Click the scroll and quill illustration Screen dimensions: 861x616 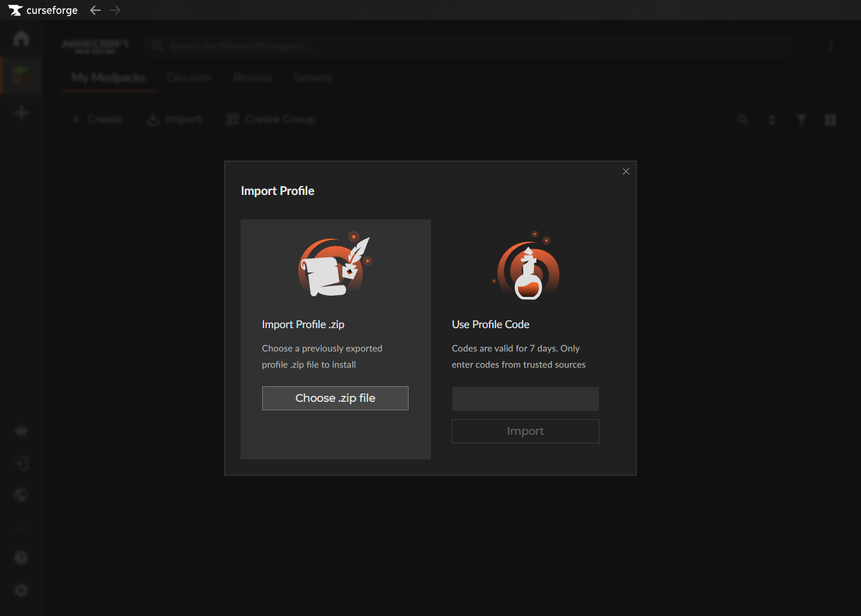[334, 266]
